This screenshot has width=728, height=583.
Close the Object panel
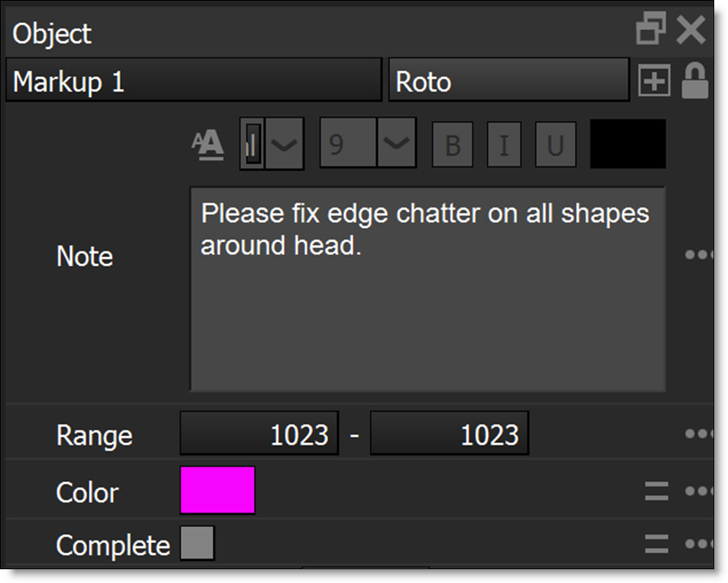[691, 31]
